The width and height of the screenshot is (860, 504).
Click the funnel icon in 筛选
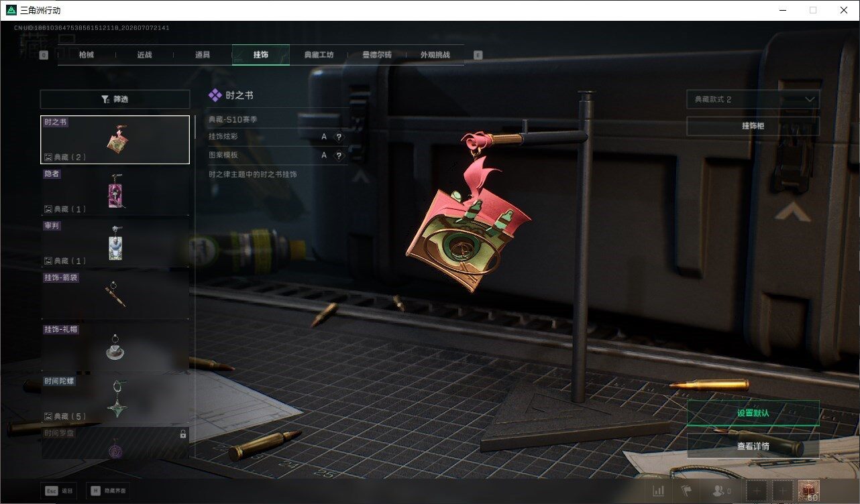pos(105,99)
